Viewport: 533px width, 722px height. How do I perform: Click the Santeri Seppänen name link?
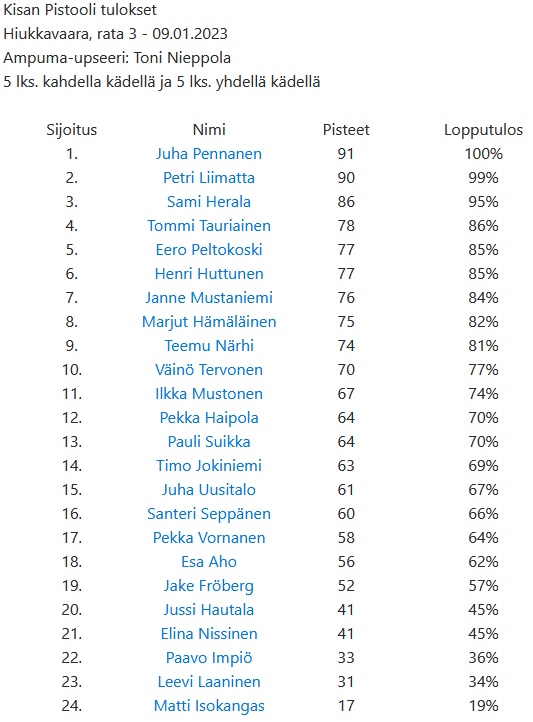pyautogui.click(x=209, y=514)
